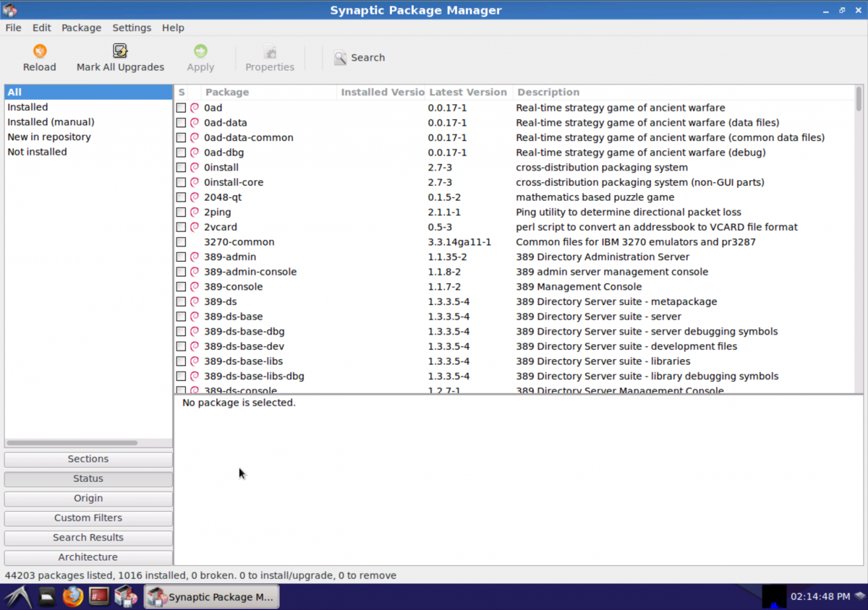The width and height of the screenshot is (868, 610).
Task: Sort by the S status column header
Action: tap(182, 93)
